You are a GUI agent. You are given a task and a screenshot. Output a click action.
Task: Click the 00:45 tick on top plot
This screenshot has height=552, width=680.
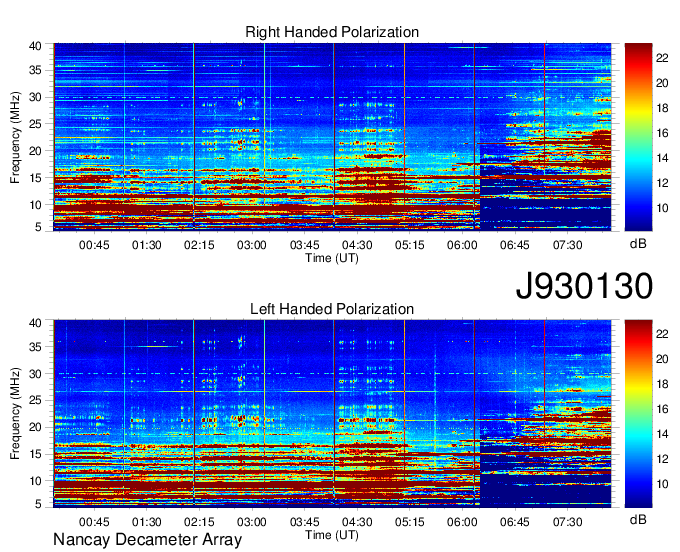pos(94,245)
